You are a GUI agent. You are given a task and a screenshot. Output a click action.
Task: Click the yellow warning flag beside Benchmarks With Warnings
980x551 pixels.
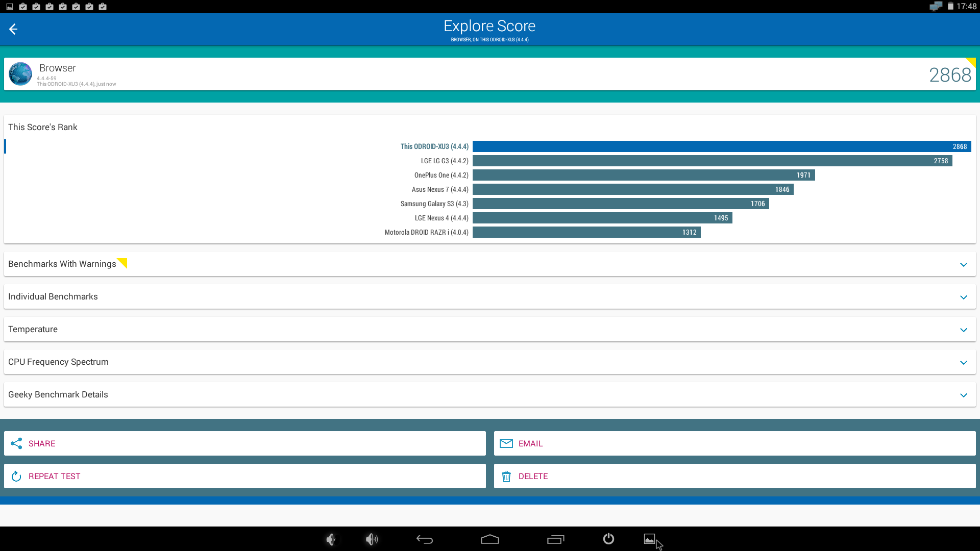click(x=122, y=263)
